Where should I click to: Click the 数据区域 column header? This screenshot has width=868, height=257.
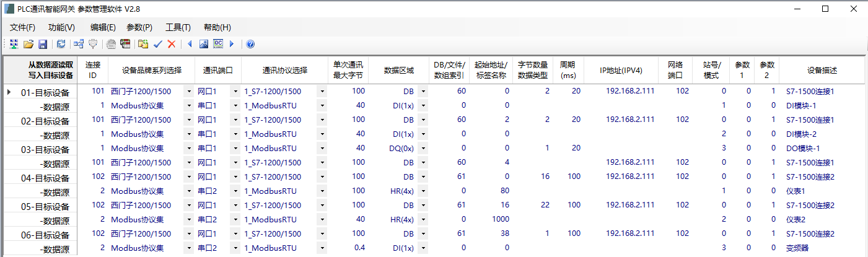398,70
